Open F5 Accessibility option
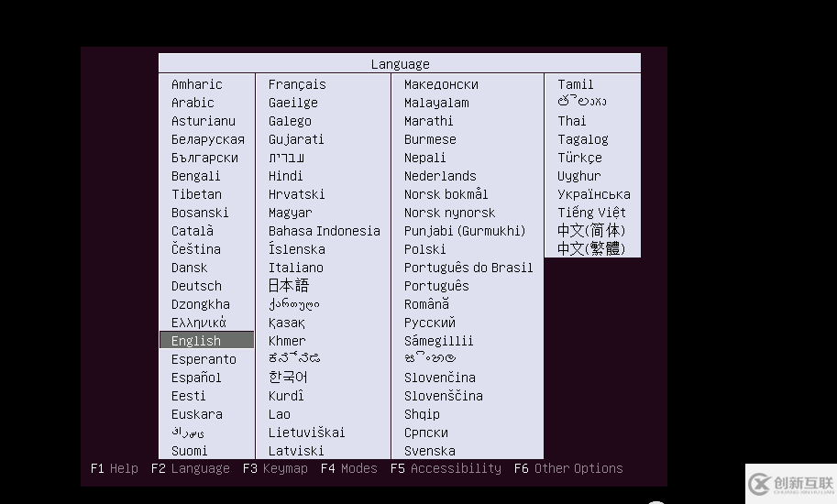 (x=446, y=468)
